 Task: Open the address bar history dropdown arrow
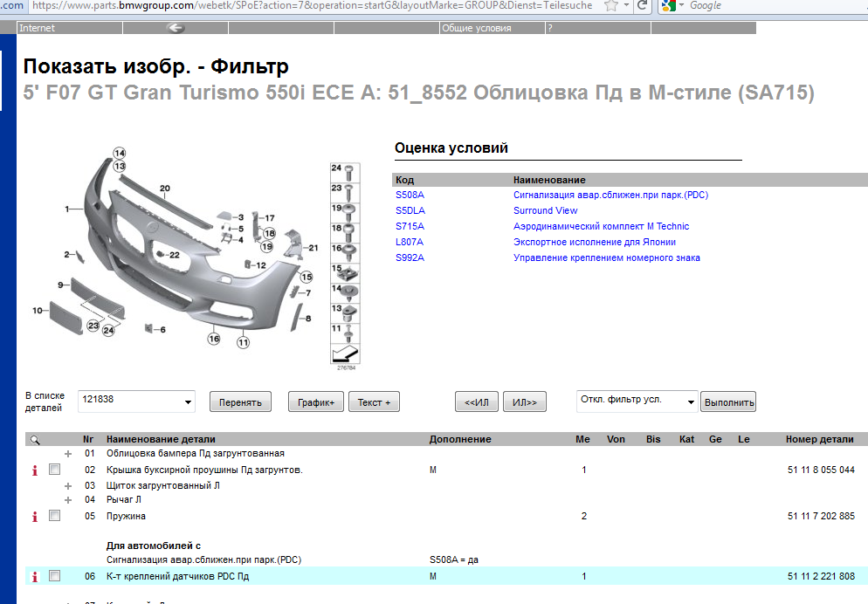tap(626, 5)
